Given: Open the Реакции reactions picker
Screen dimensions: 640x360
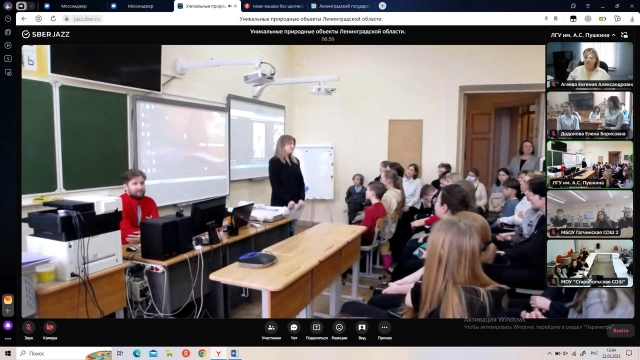Looking at the screenshot, I should click(339, 331).
